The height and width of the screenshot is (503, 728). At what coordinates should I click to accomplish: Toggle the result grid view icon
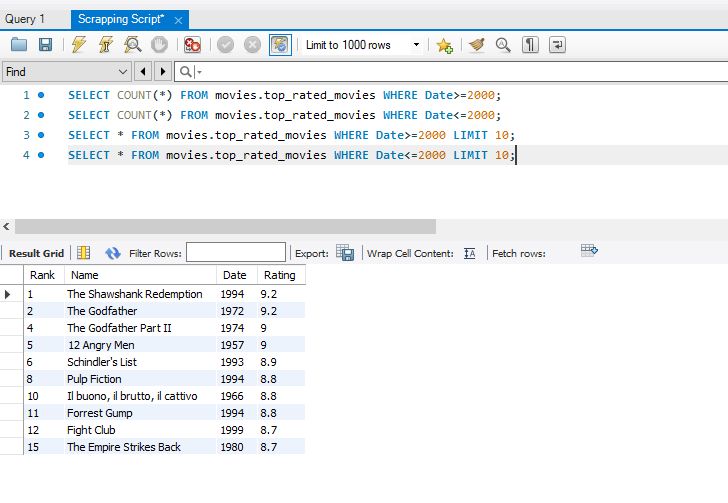point(84,253)
